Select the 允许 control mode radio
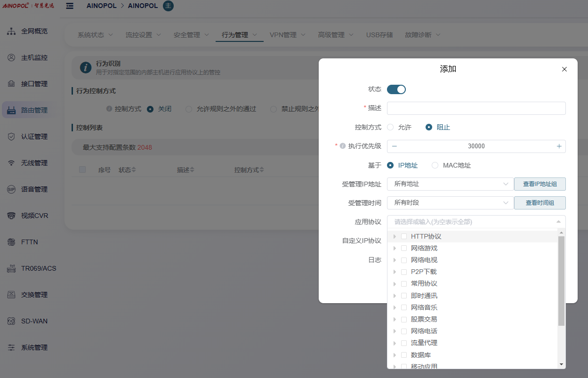Screen dimensions: 588x378 tap(391, 127)
